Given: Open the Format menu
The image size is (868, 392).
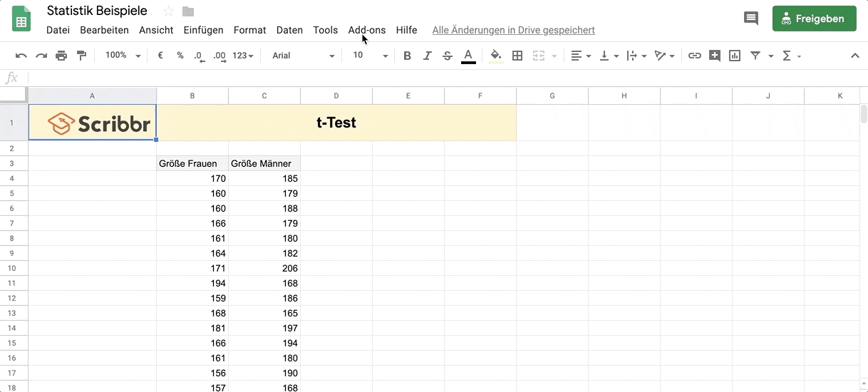Looking at the screenshot, I should (249, 30).
